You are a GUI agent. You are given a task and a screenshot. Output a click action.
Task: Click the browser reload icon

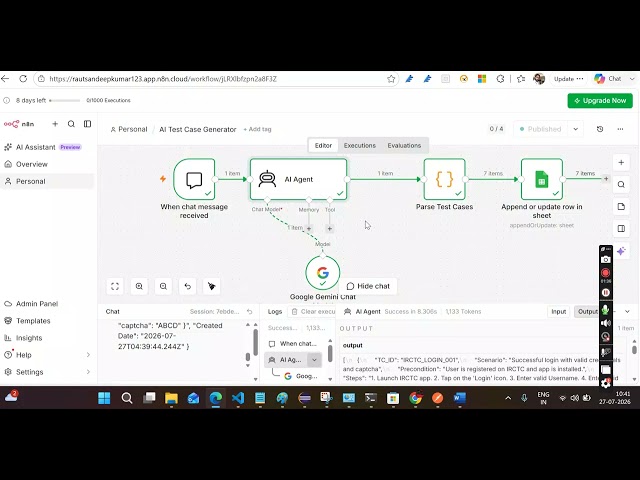23,79
